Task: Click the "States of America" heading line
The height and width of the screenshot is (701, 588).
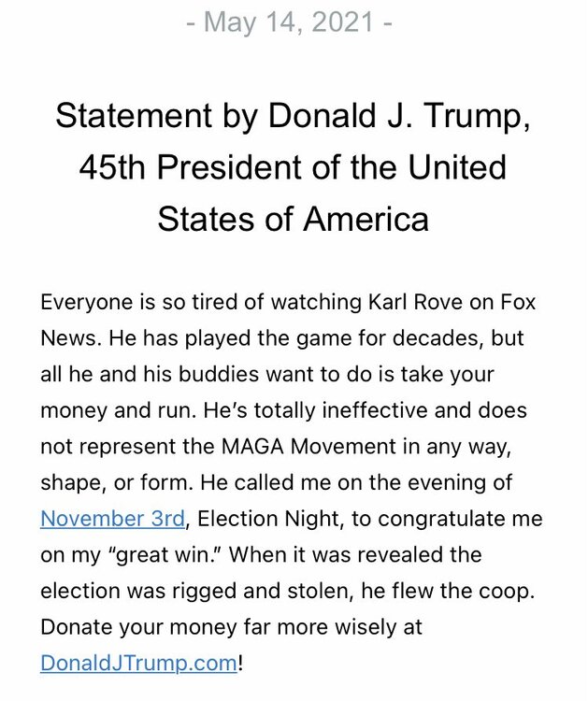Action: [293, 219]
